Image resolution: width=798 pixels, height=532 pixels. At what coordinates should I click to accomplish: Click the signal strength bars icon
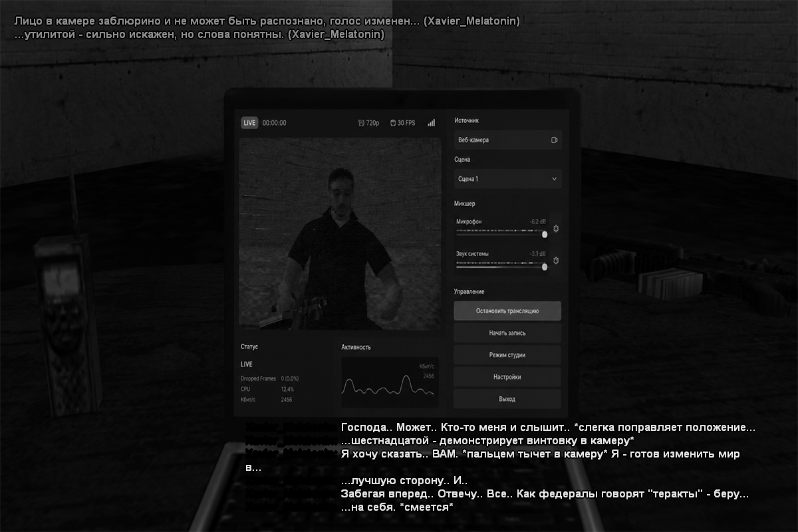point(431,123)
